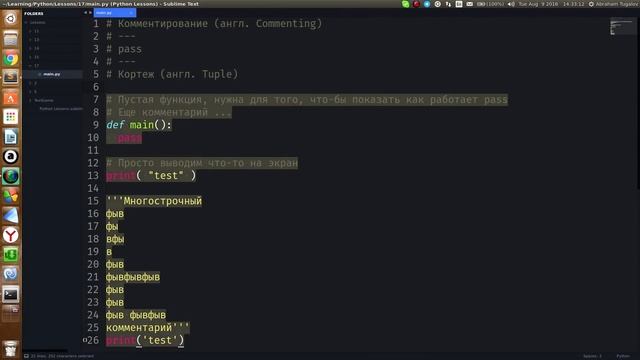Switch to the main.py tab
The image size is (640, 360).
point(115,13)
